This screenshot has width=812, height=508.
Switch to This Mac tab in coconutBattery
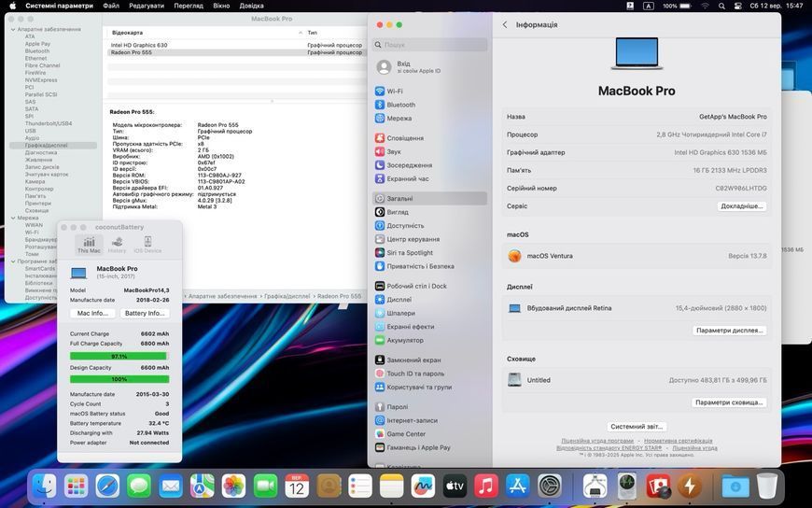pyautogui.click(x=89, y=244)
